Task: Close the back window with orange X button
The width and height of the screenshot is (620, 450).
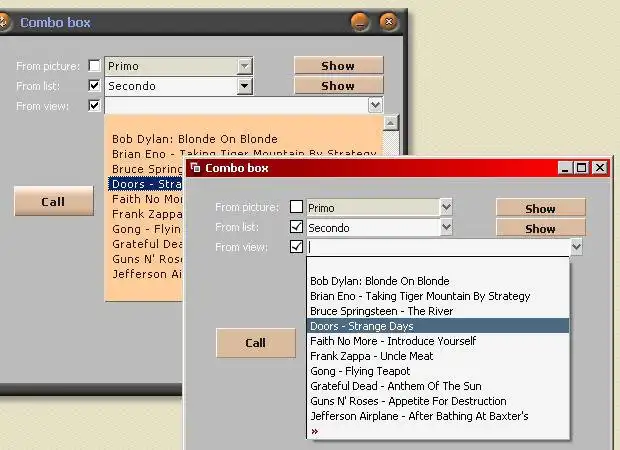Action: coord(389,22)
